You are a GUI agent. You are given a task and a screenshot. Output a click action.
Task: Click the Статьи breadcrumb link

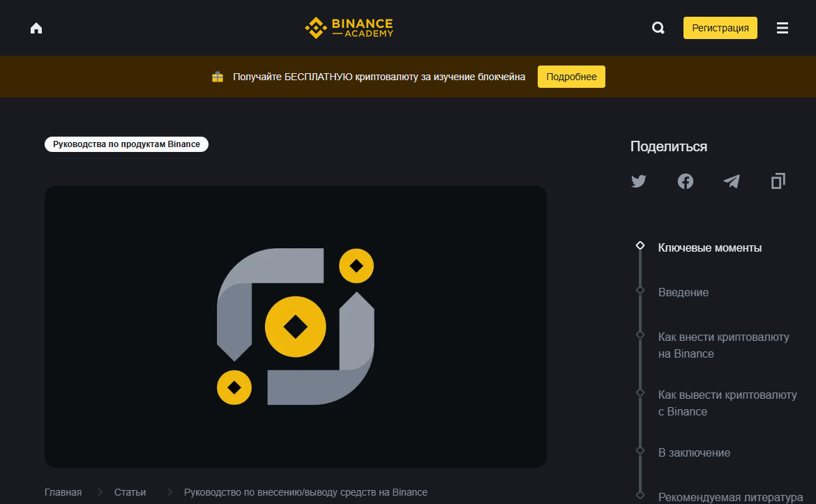[x=130, y=492]
